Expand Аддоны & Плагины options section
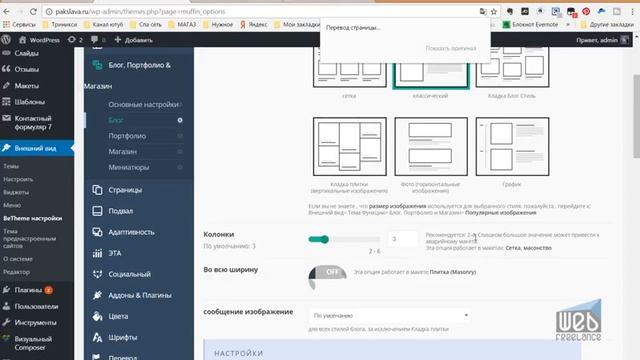The width and height of the screenshot is (640, 360). 139,295
